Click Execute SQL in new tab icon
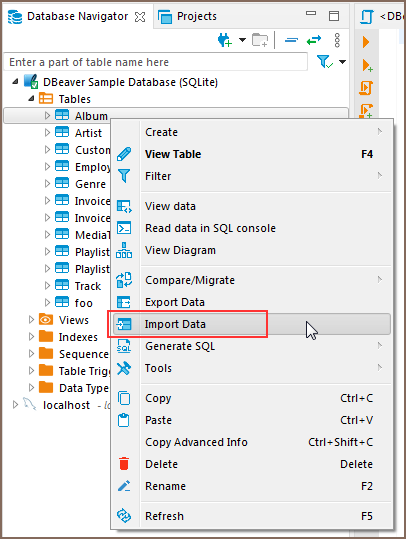 (367, 65)
